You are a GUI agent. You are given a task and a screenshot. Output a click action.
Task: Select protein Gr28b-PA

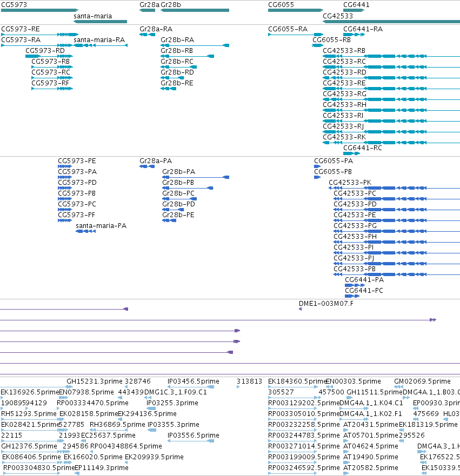196,177
